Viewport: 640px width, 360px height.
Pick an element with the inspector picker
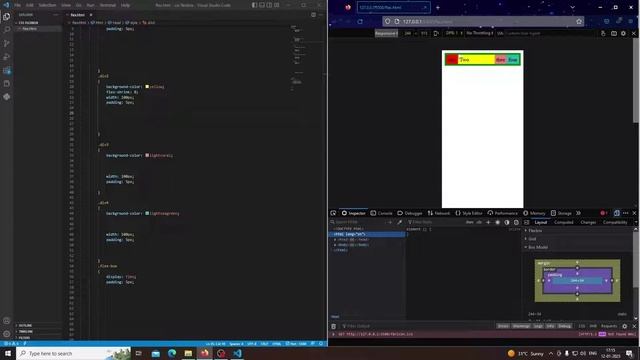pos(333,213)
